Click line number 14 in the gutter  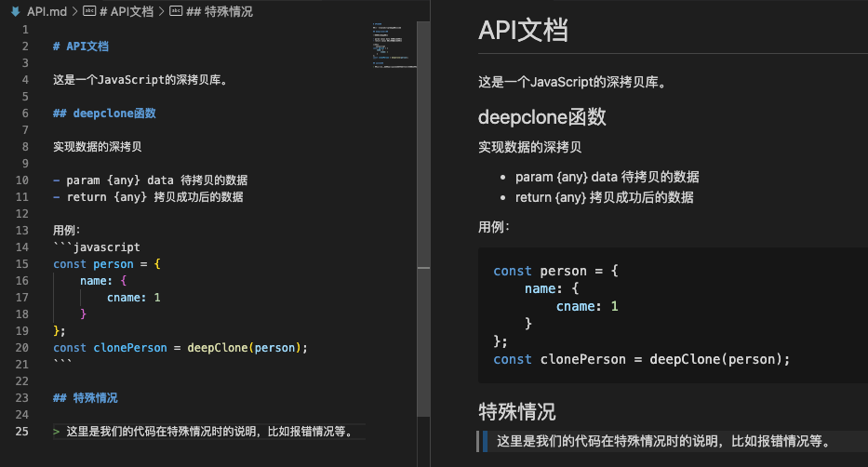21,247
